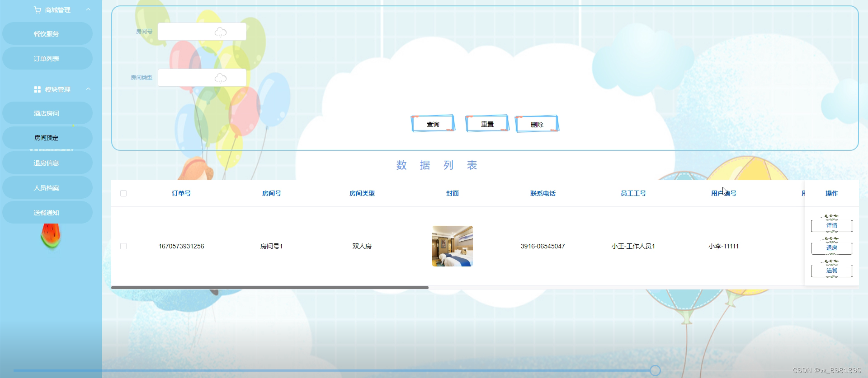Click cell text 小王-工作人员1
The width and height of the screenshot is (868, 378).
coord(633,246)
